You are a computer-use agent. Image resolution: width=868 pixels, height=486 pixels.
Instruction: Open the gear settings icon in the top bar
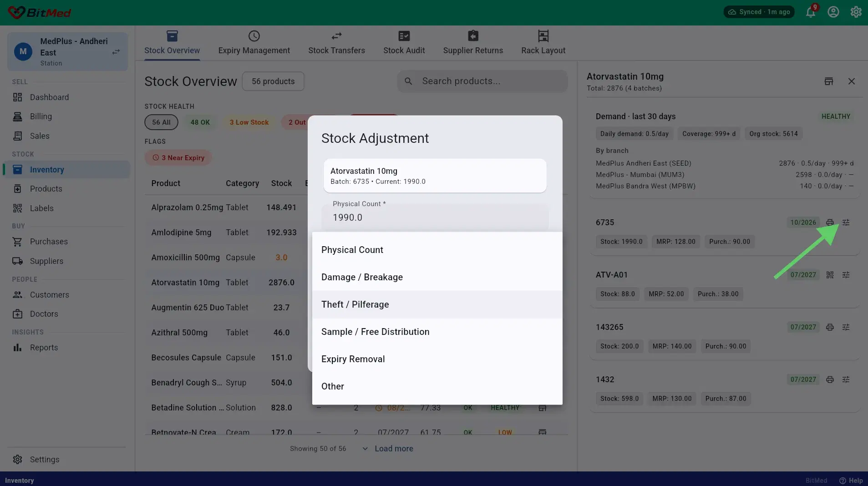point(856,12)
